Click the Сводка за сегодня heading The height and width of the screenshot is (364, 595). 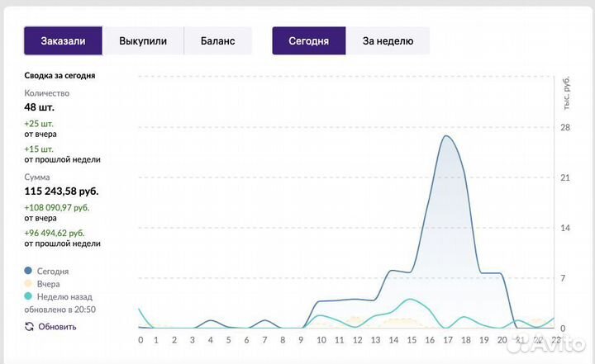click(59, 75)
